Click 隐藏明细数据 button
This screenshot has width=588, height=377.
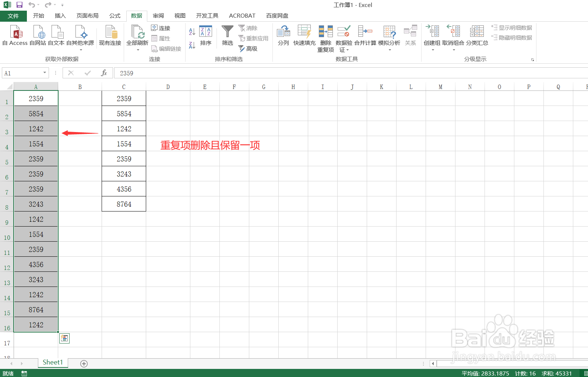pos(512,38)
